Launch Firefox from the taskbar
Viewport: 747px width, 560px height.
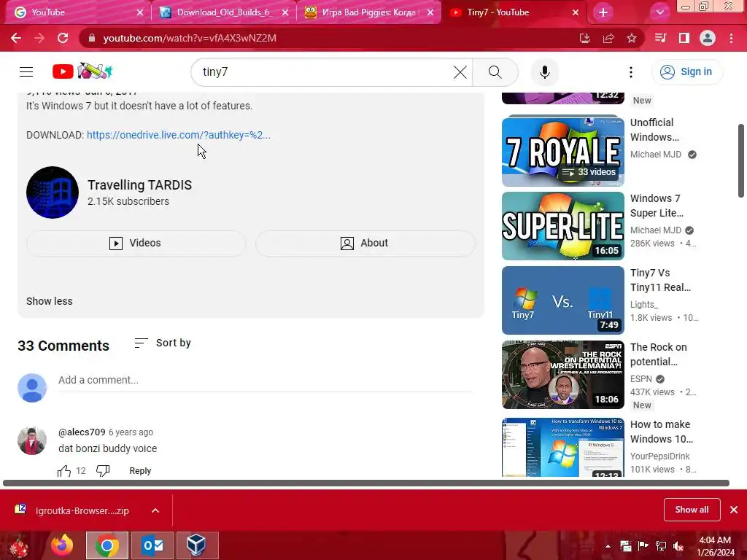[x=63, y=545]
